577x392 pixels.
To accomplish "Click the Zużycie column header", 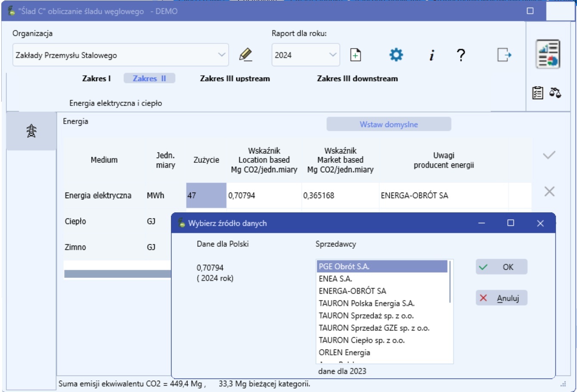I will coord(206,160).
